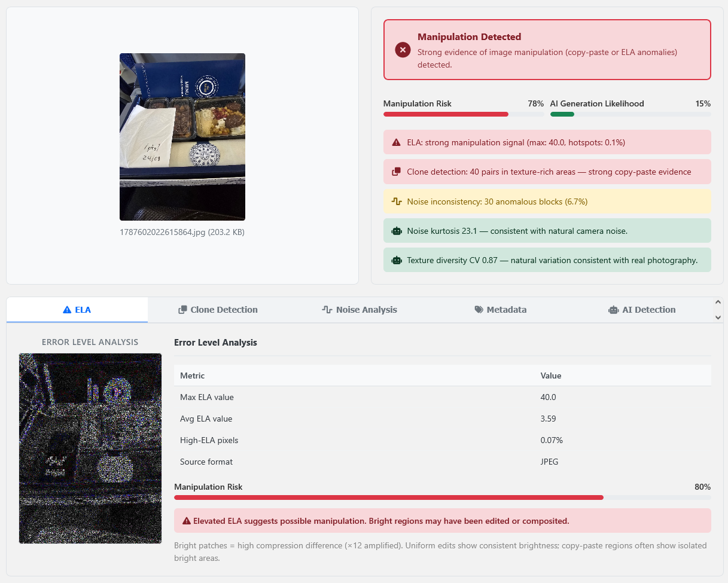Open the Noise Analysis tab

pos(359,310)
